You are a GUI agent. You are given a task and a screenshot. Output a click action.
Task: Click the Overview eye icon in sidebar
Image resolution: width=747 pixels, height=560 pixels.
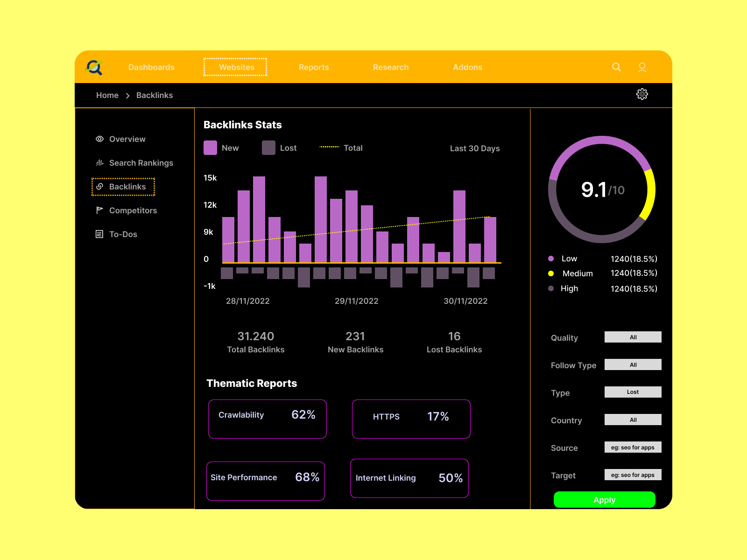click(x=99, y=139)
